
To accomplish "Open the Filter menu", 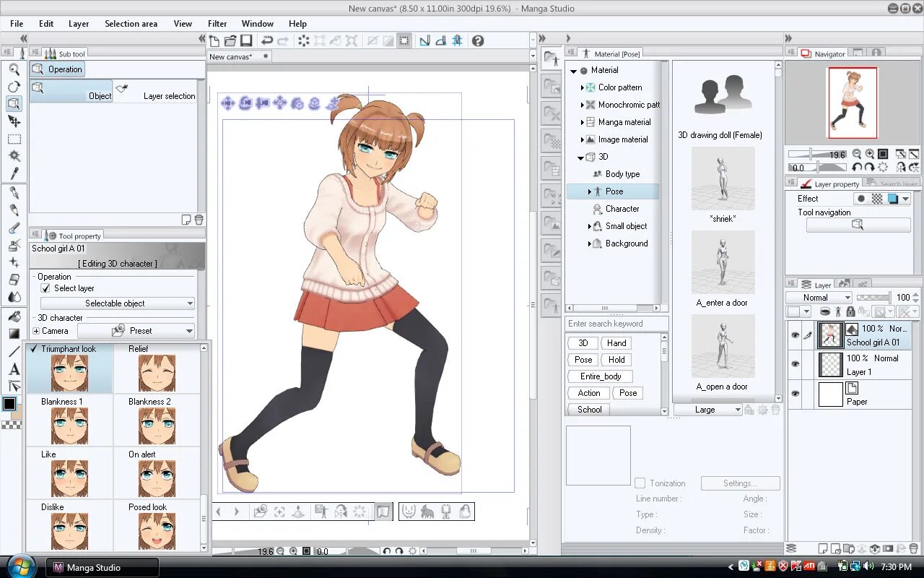I will [x=217, y=24].
